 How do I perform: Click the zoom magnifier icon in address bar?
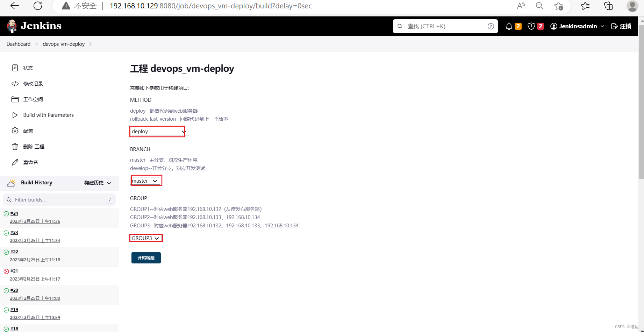539,6
